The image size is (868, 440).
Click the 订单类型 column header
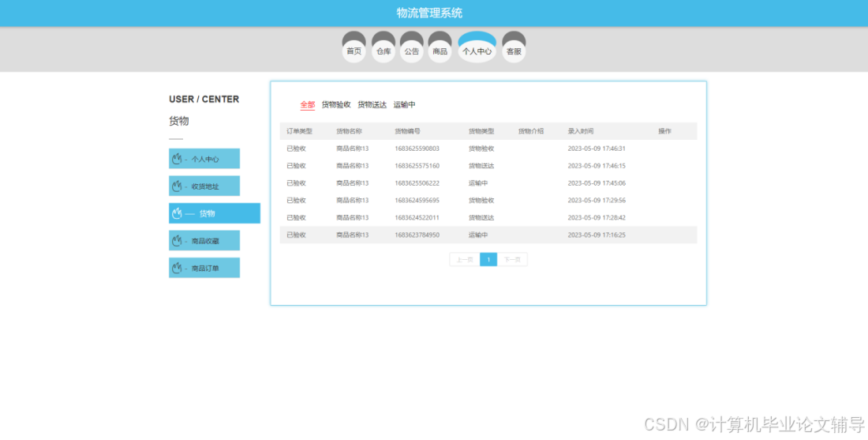pos(300,131)
